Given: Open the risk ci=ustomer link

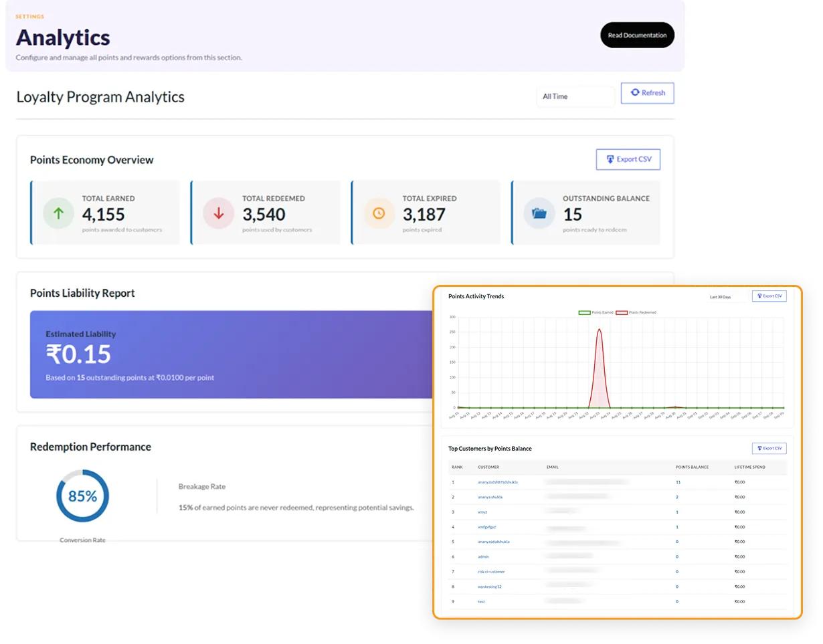Looking at the screenshot, I should (x=491, y=572).
